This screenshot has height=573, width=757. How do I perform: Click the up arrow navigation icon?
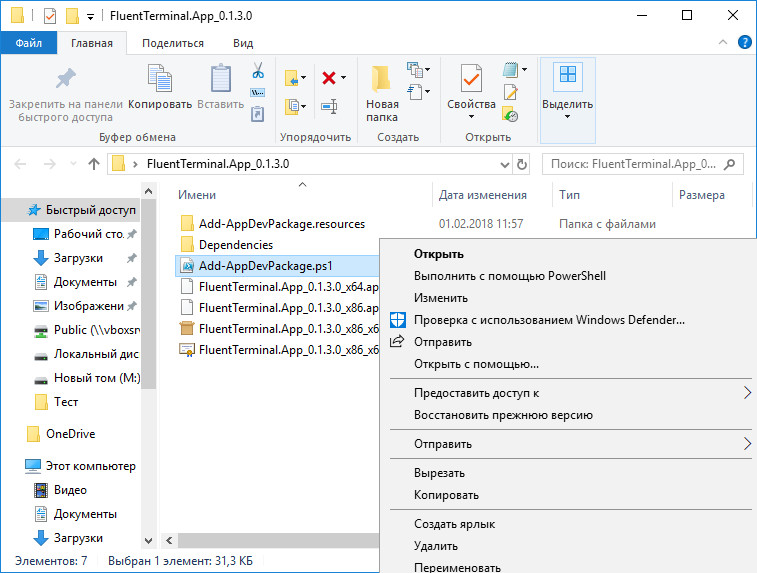click(x=94, y=164)
